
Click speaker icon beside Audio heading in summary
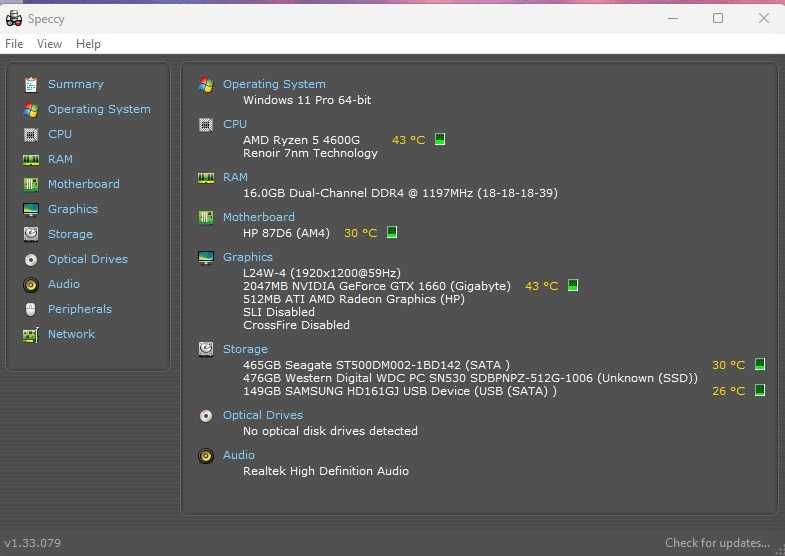tap(206, 456)
